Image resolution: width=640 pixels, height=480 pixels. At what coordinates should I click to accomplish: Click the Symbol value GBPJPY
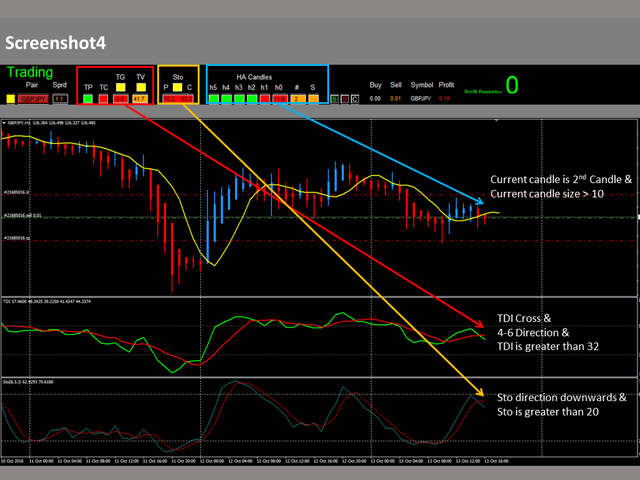421,98
